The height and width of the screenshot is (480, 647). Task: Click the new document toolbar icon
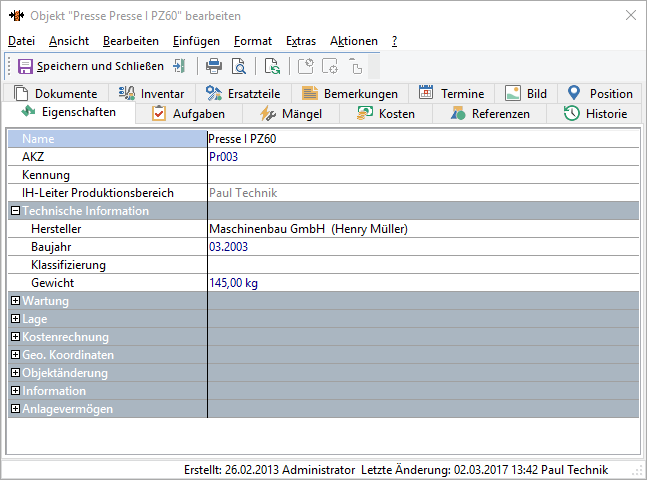(306, 66)
